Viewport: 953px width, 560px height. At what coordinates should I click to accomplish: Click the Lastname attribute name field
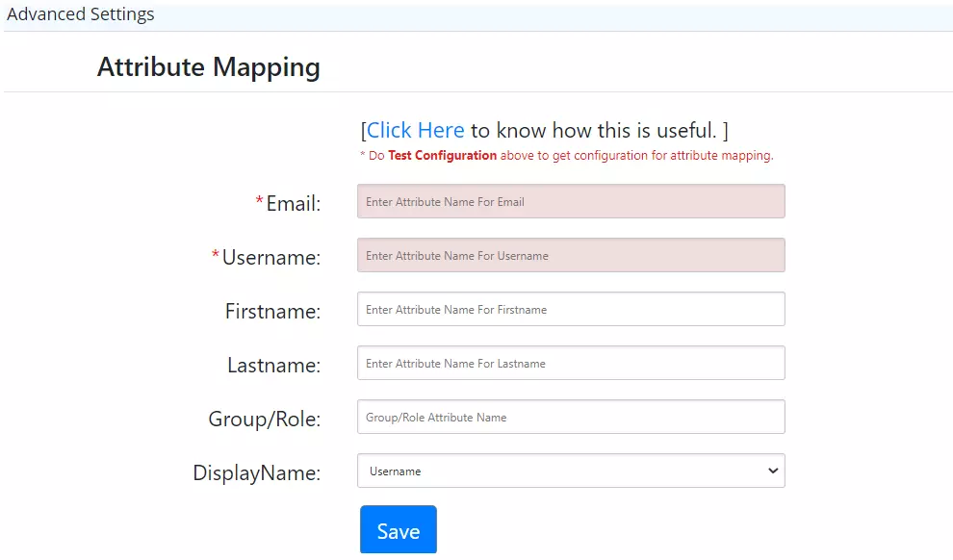pos(571,363)
